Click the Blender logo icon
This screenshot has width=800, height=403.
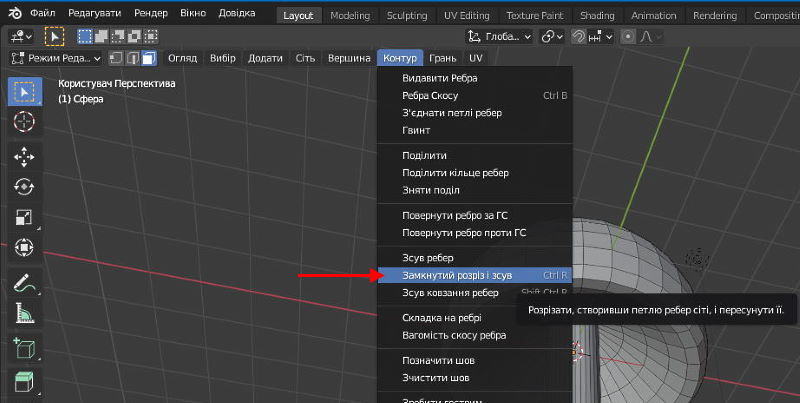click(15, 13)
